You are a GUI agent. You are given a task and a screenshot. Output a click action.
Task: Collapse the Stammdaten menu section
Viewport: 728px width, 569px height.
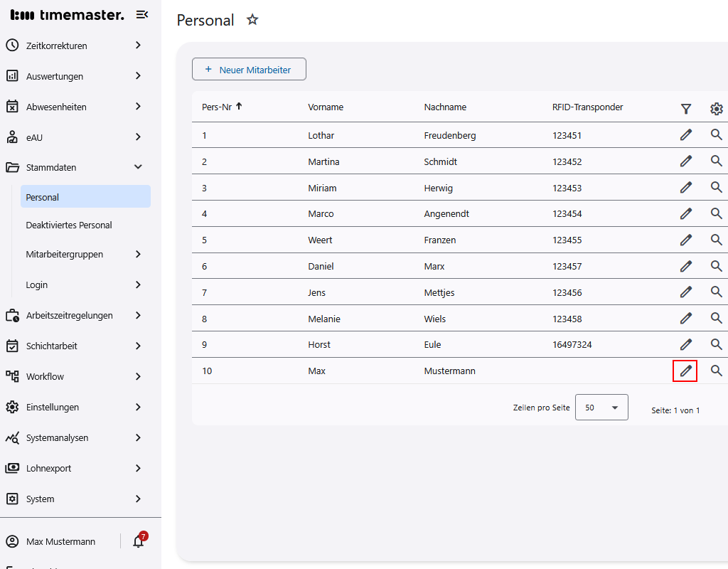(x=138, y=167)
